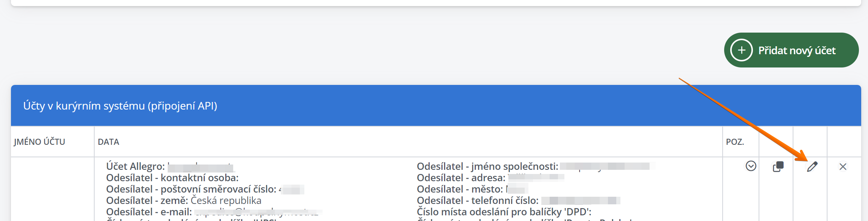
Task: Click the JMÉNO ÚČTU column header
Action: [39, 142]
